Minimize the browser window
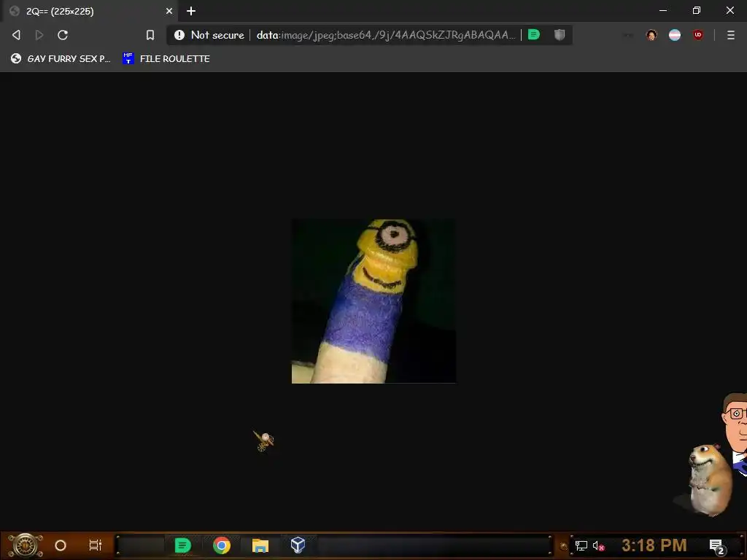Image resolution: width=747 pixels, height=560 pixels. tap(663, 10)
